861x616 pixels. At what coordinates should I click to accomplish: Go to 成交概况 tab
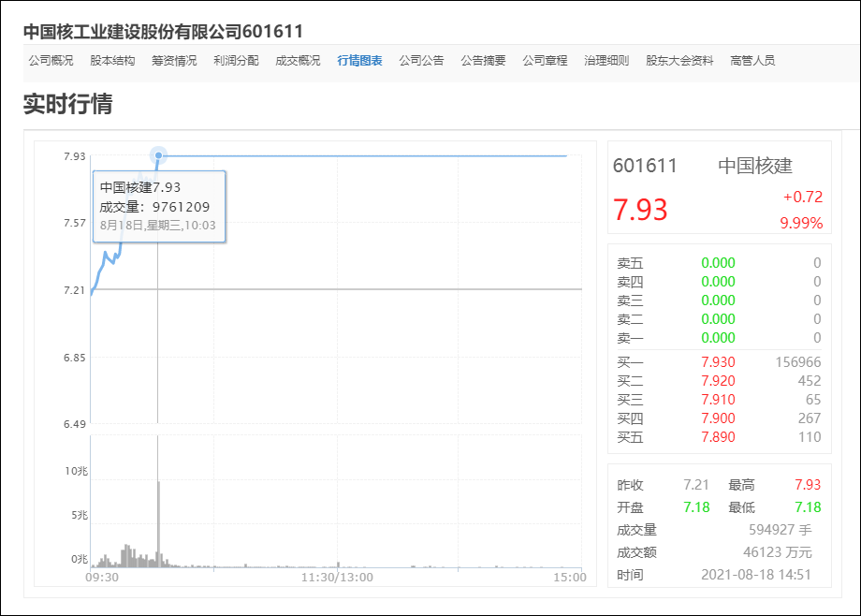point(298,61)
